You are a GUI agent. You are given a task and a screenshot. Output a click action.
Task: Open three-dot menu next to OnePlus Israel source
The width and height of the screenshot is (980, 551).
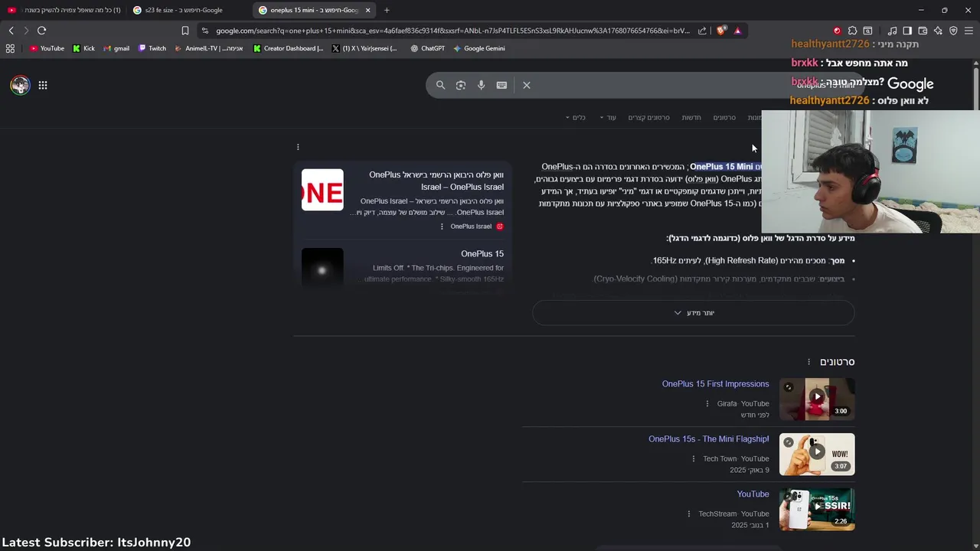pyautogui.click(x=442, y=227)
